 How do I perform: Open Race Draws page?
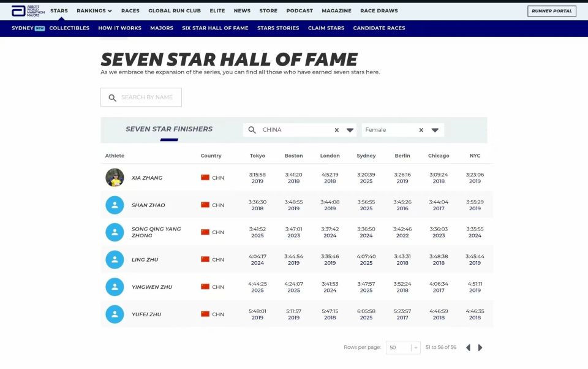click(379, 11)
